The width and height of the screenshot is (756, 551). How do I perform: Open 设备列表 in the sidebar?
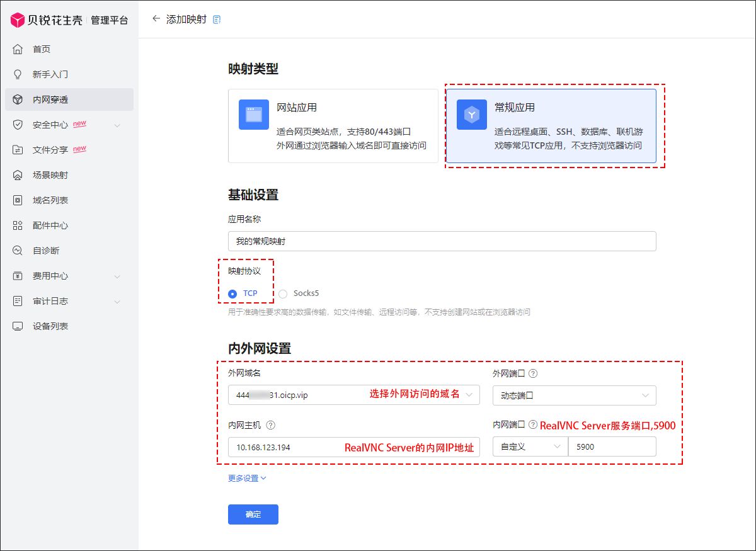69,326
